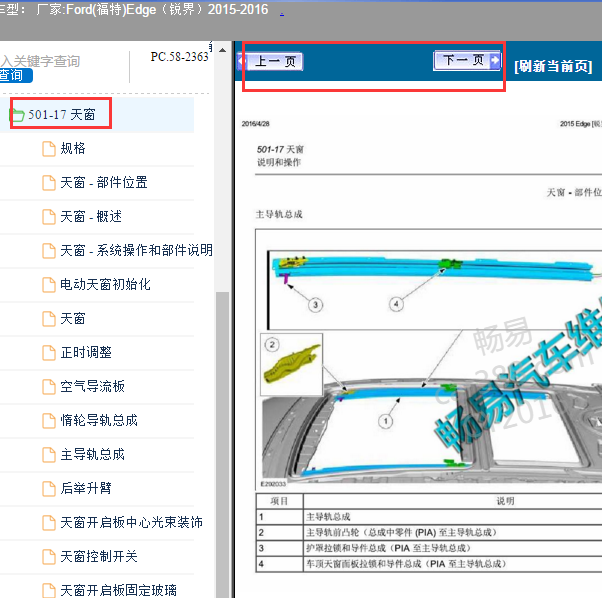Open 正时调整 document

(86, 352)
